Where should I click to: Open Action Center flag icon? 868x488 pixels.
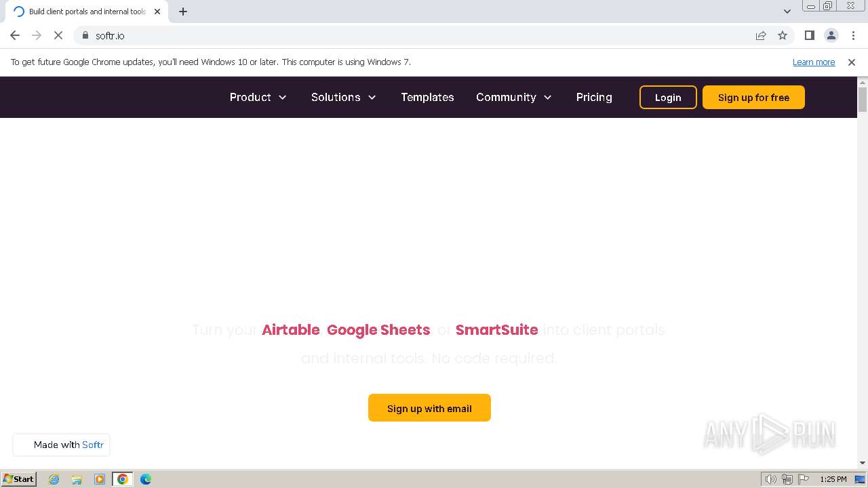804,479
